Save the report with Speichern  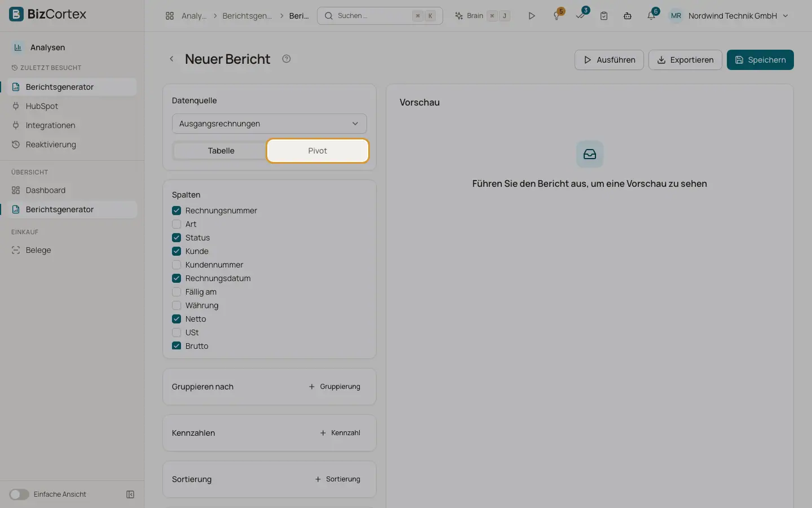760,60
